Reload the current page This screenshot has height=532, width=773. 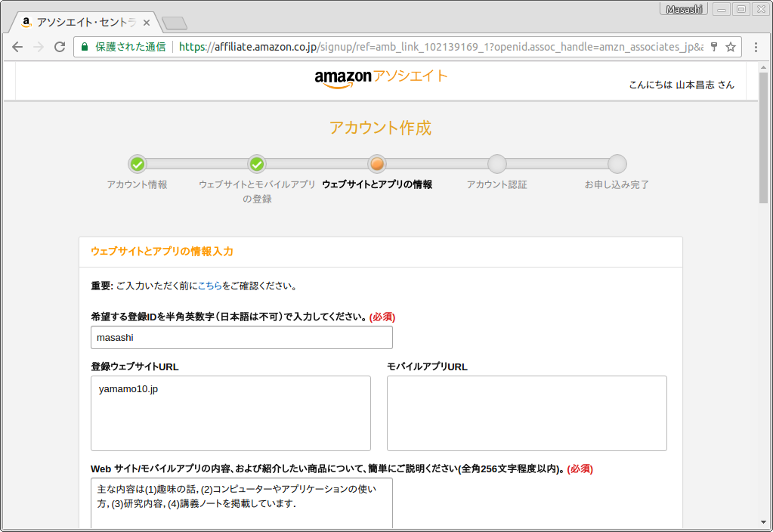[x=60, y=47]
